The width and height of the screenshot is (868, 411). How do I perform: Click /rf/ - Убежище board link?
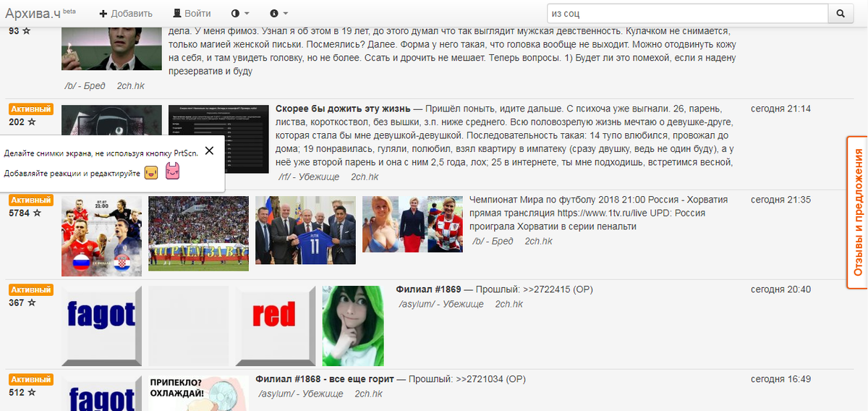tap(309, 177)
